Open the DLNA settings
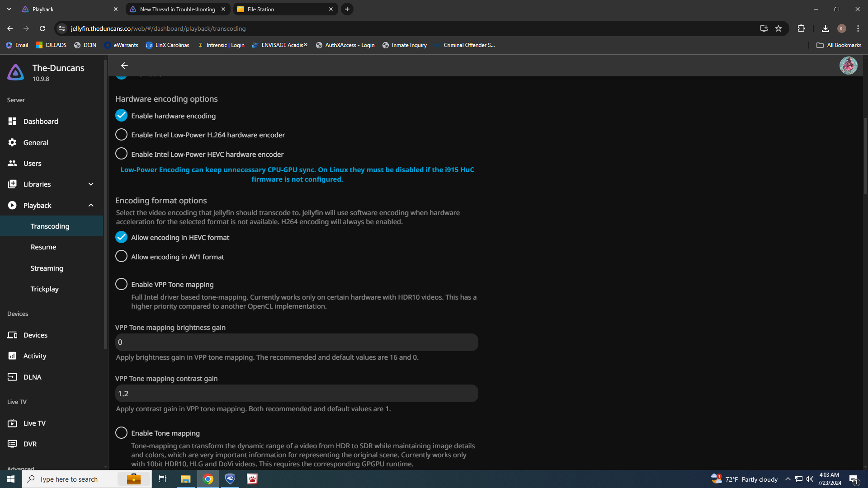The image size is (868, 488). [32, 377]
